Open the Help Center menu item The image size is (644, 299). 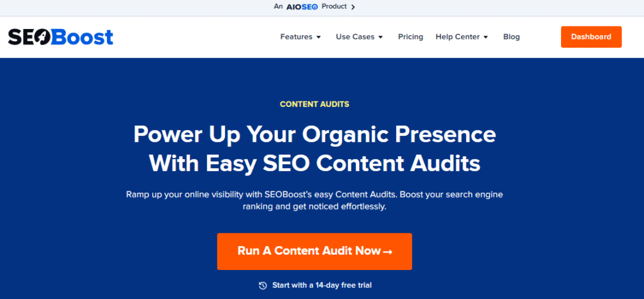tap(457, 37)
